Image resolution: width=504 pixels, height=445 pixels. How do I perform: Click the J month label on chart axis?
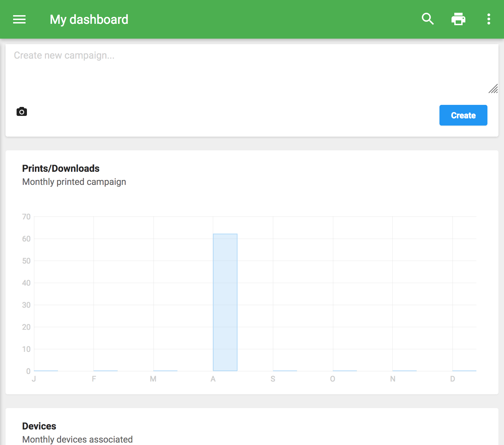34,379
